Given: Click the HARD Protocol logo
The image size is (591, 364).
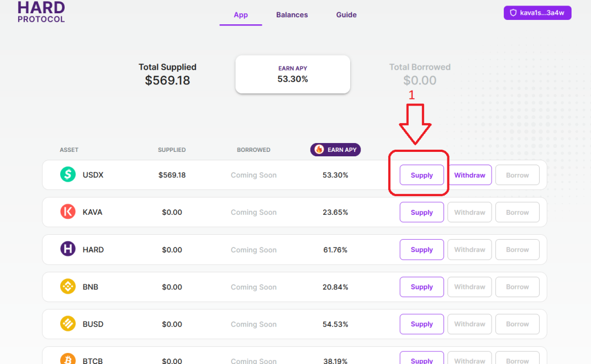Looking at the screenshot, I should (x=41, y=12).
